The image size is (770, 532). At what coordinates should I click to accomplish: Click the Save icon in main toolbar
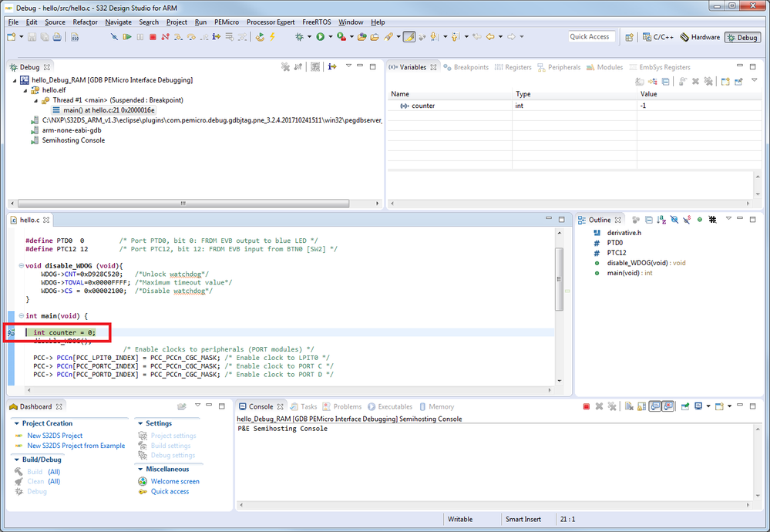coord(31,37)
